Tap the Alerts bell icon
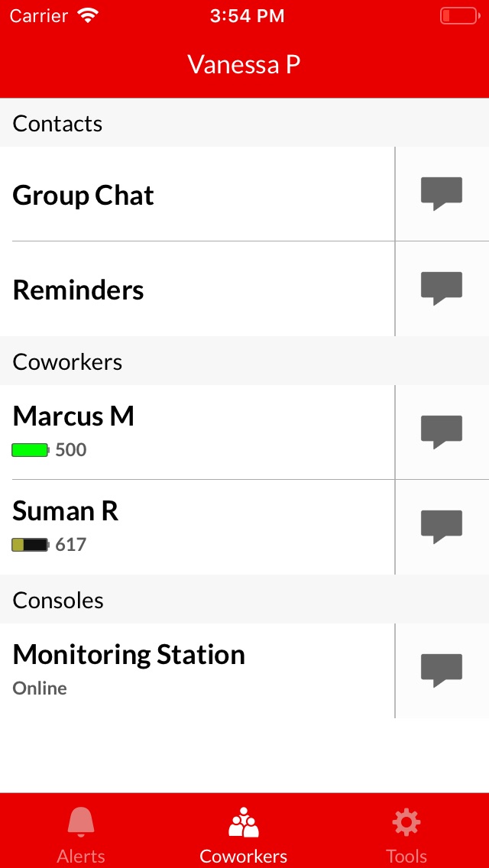This screenshot has height=868, width=489. [x=81, y=822]
